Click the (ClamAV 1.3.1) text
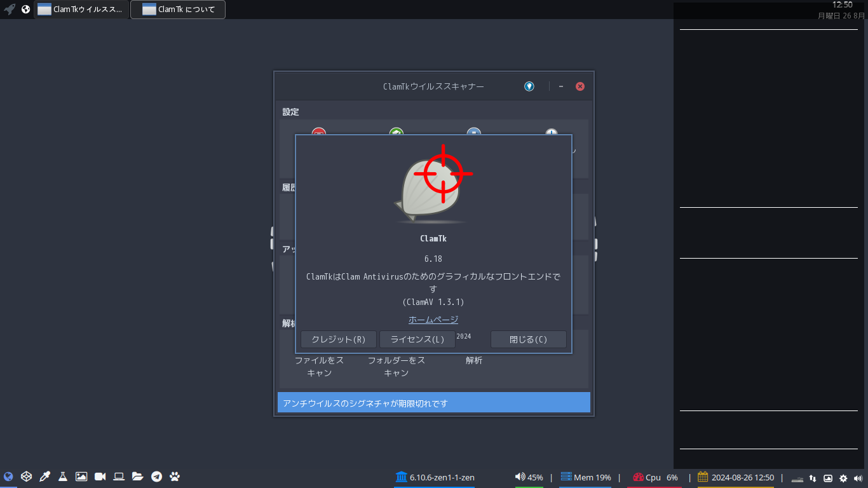The width and height of the screenshot is (868, 488). [433, 302]
